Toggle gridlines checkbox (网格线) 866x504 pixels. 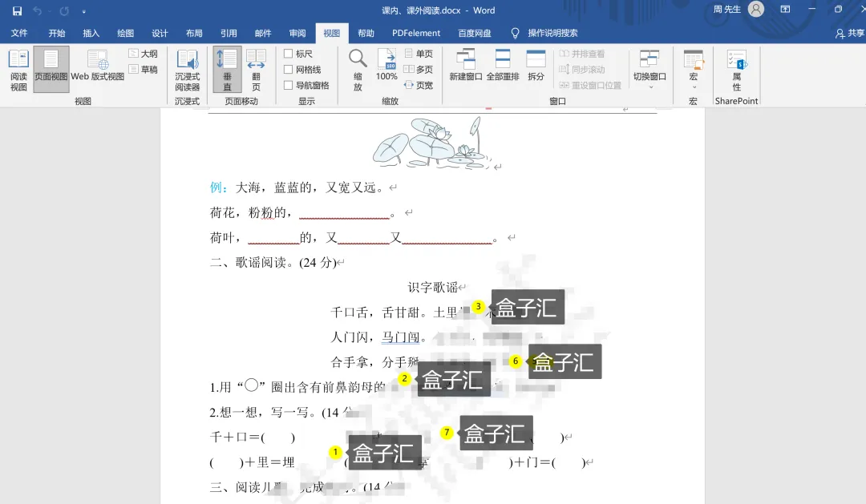click(289, 70)
